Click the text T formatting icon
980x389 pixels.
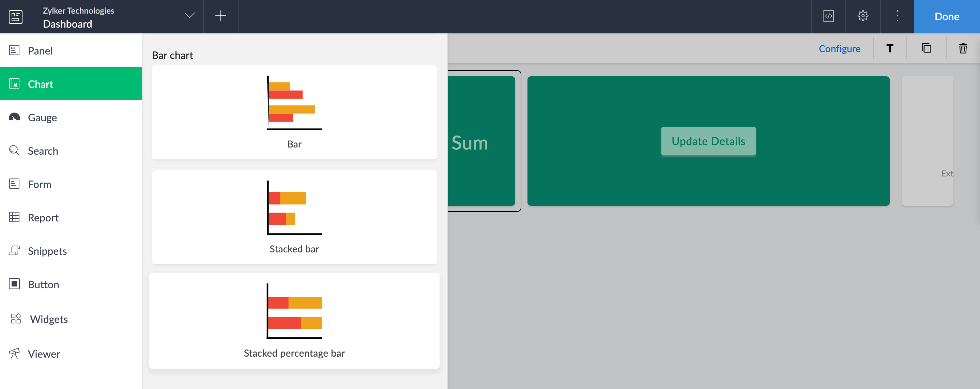tap(889, 49)
